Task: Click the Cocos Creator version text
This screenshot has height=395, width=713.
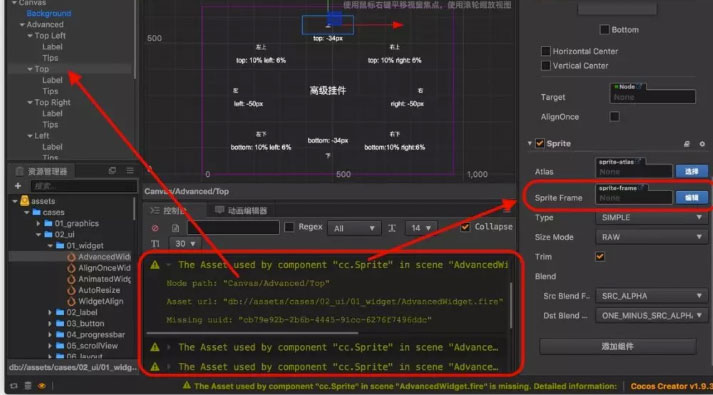Action: (671, 386)
